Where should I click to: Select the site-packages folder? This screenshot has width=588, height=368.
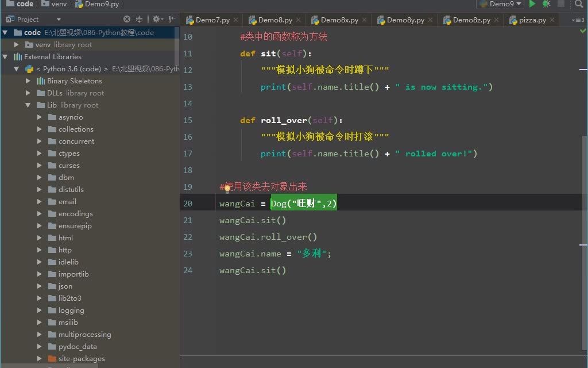(x=81, y=359)
